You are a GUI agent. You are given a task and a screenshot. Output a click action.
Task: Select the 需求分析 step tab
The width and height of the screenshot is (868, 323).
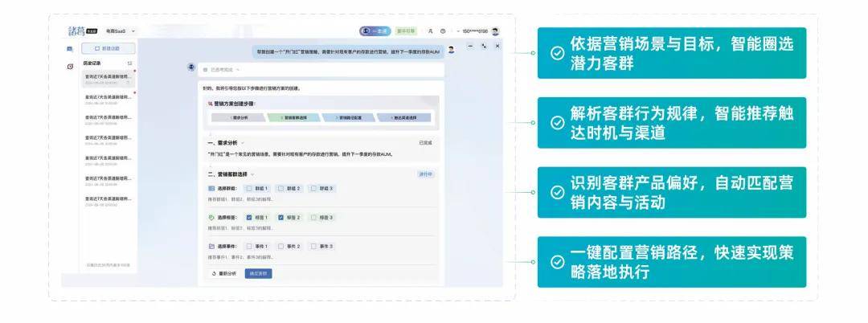[x=240, y=117]
